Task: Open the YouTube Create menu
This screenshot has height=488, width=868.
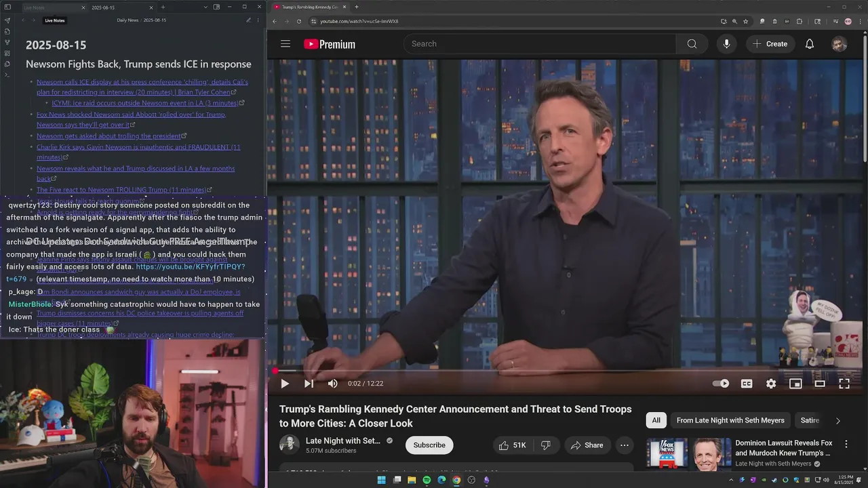Action: coord(770,44)
